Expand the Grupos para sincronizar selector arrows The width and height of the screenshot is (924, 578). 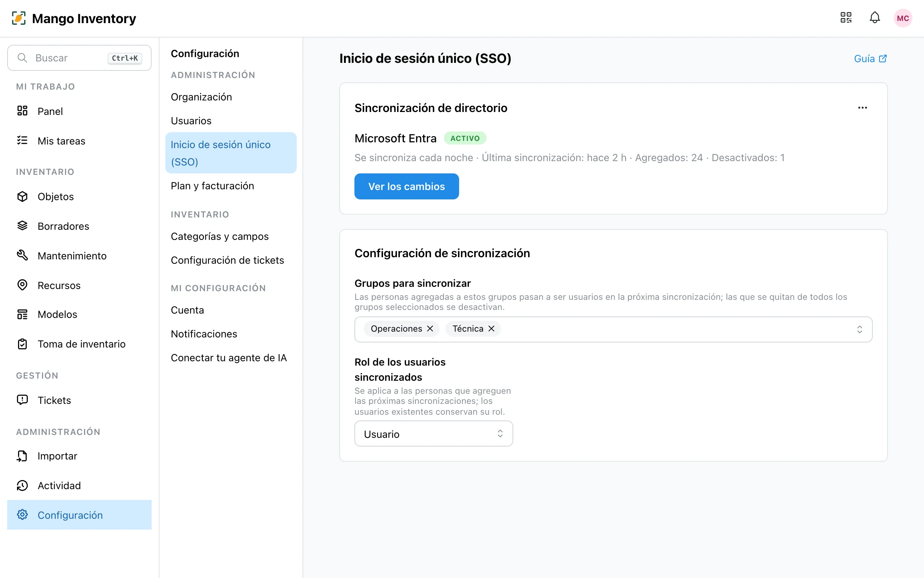[x=859, y=329]
